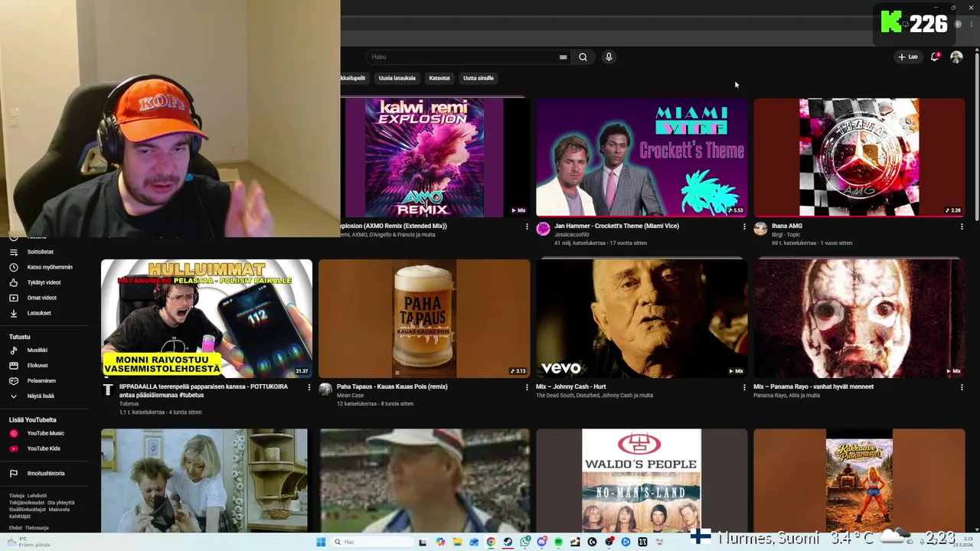Select the Uutta sinulle filter chip

479,78
